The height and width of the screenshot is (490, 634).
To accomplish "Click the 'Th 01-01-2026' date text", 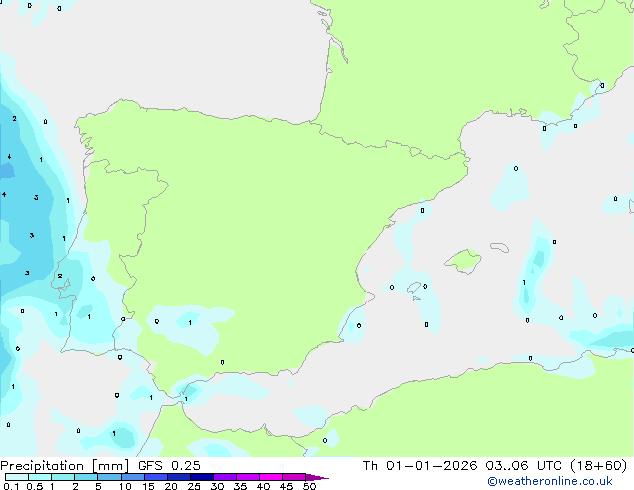I will (420, 466).
